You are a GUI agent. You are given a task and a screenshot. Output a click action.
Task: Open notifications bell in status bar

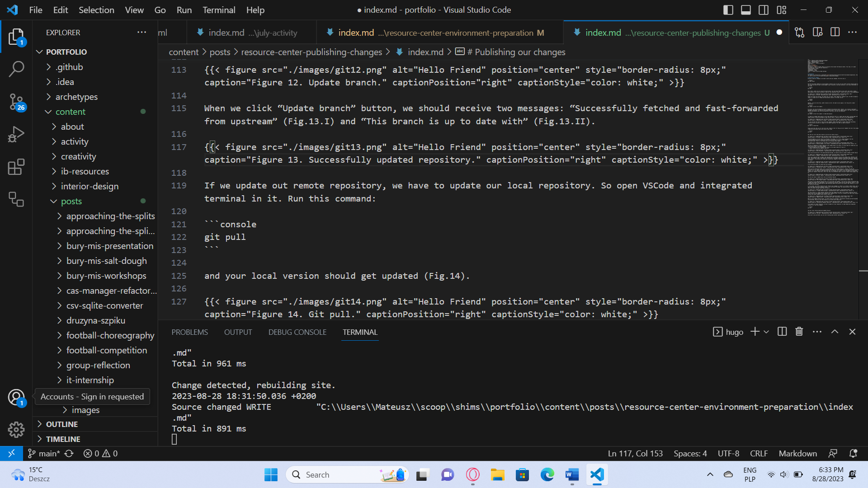tap(853, 453)
